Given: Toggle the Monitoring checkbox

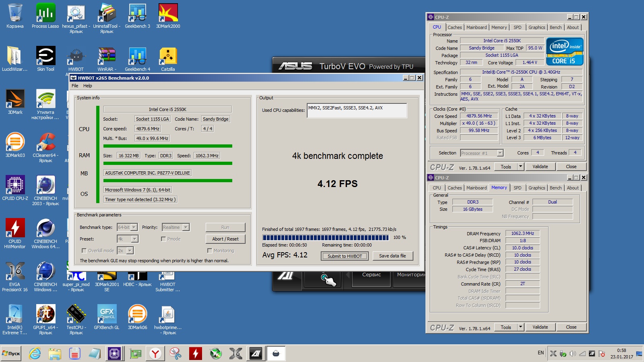Looking at the screenshot, I should pos(209,251).
